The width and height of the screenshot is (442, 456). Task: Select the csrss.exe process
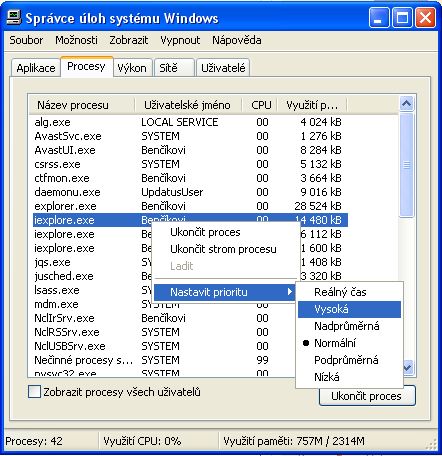click(190, 164)
